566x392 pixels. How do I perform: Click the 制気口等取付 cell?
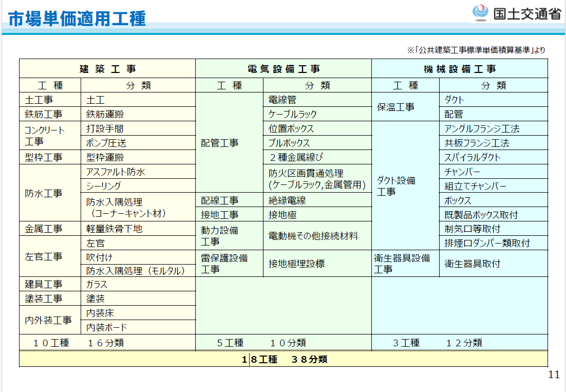(494, 229)
